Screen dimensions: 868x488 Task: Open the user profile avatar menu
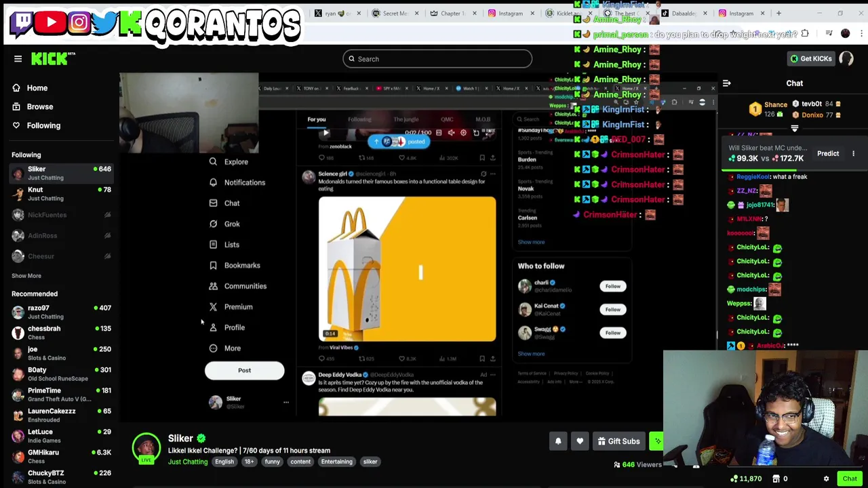click(x=846, y=59)
